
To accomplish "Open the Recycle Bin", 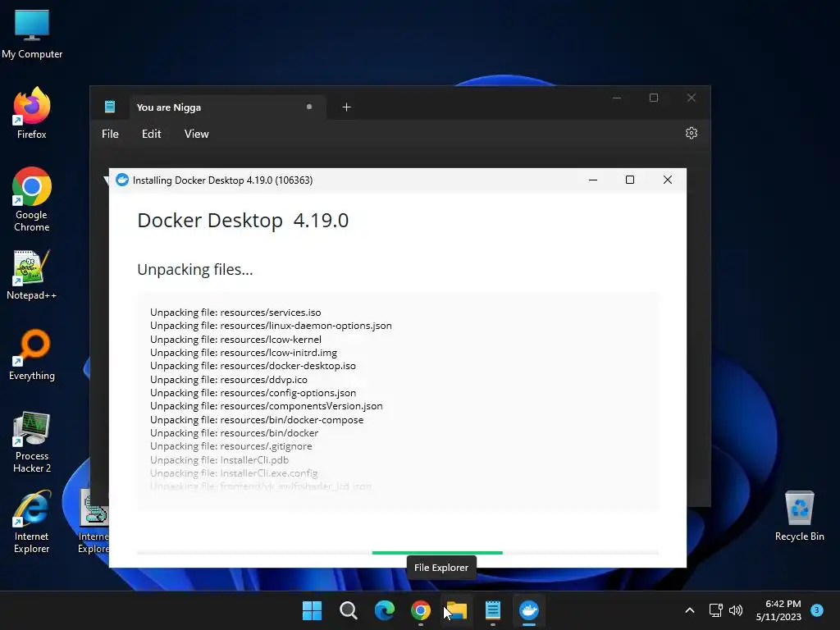I will point(799,516).
